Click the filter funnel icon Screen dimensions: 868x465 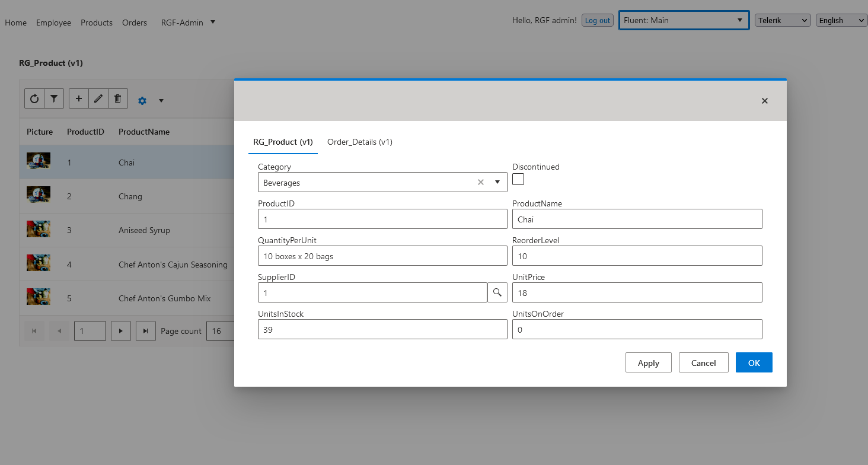tap(54, 98)
